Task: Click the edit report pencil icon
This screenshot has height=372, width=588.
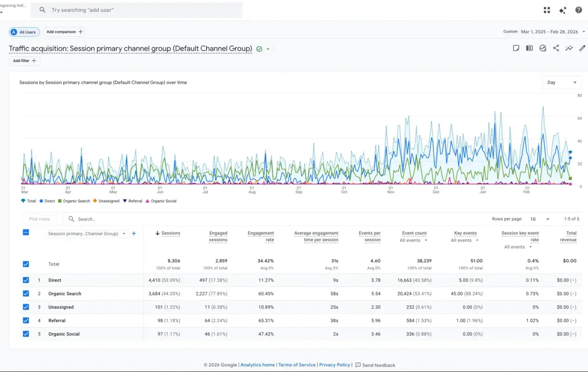Action: pos(582,48)
